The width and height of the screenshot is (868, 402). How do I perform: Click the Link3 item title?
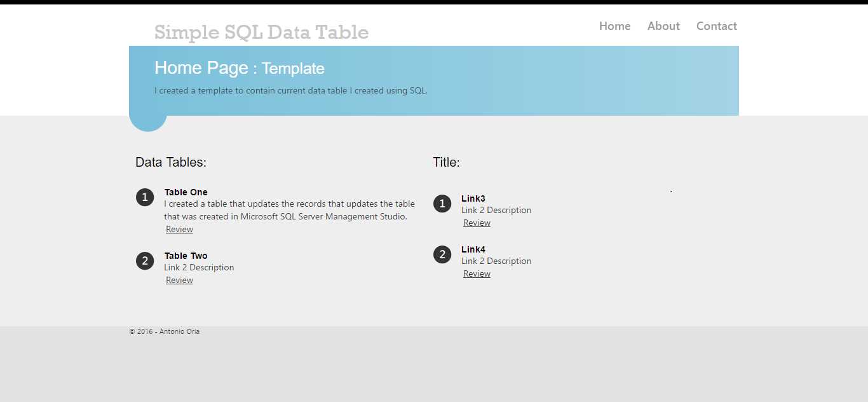coord(473,198)
